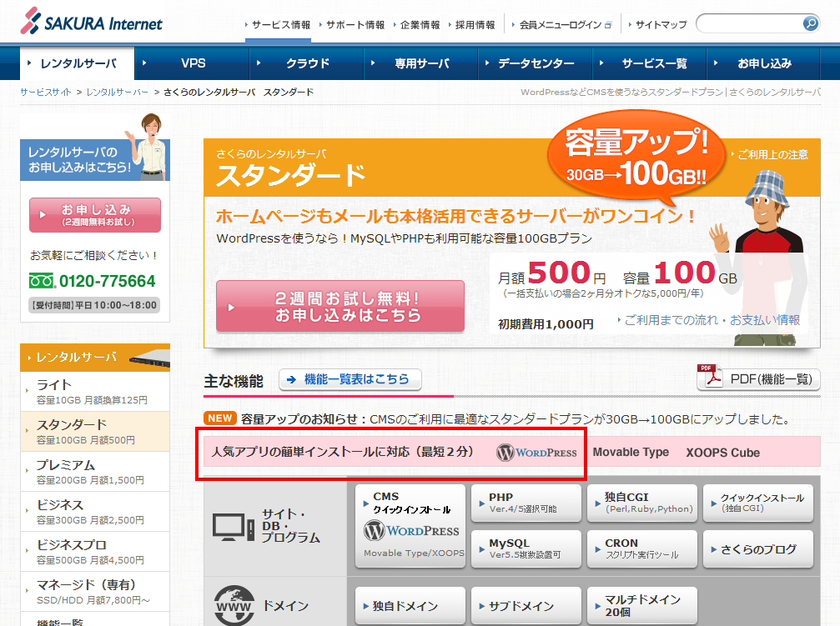
Task: Open ご利用までの流れ・お支払い情報 link
Action: pos(708,320)
